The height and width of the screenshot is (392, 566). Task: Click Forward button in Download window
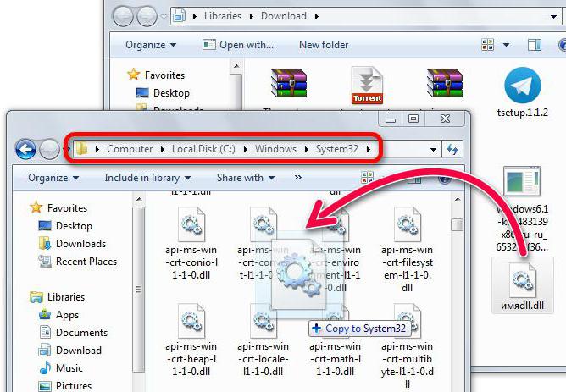click(x=147, y=16)
